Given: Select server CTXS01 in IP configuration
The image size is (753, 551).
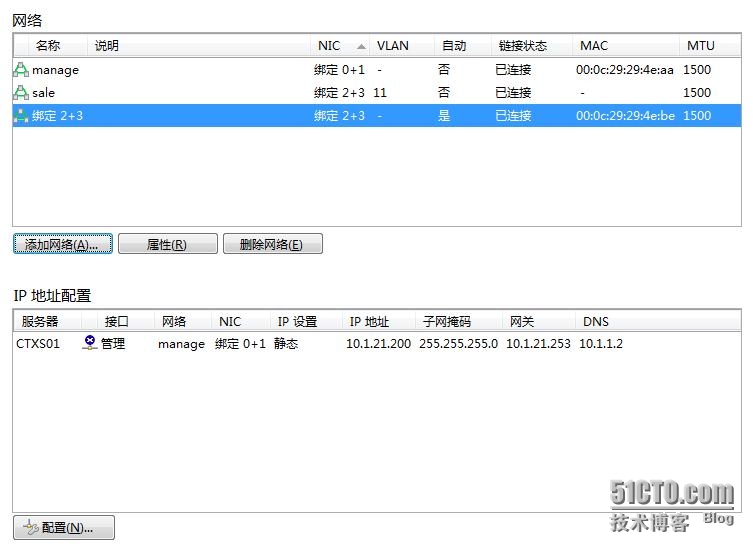Looking at the screenshot, I should click(x=38, y=343).
